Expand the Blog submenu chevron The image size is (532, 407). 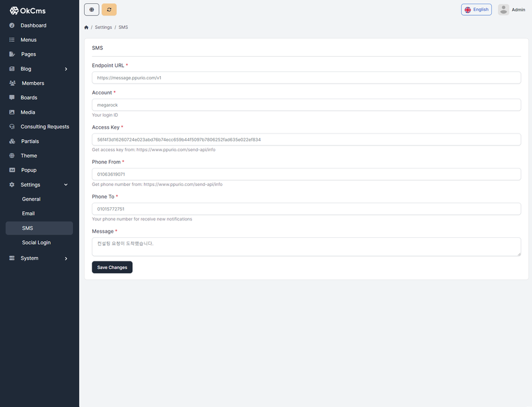[x=66, y=69]
